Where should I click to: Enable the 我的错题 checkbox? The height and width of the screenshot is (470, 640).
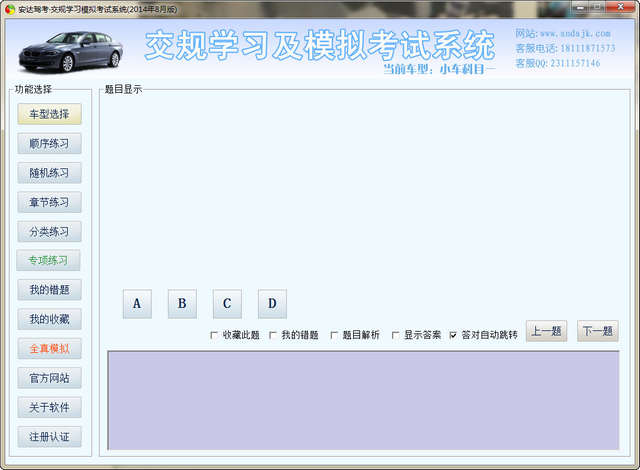[273, 335]
